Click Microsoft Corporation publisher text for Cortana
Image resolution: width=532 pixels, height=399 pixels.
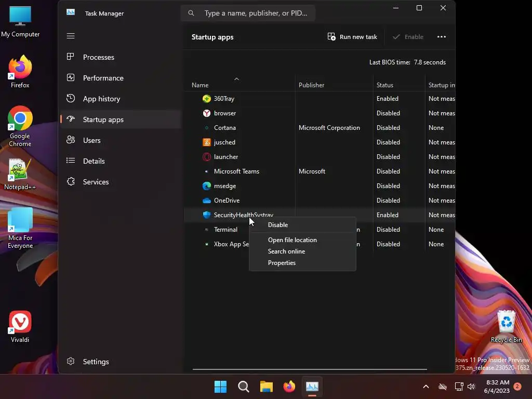329,128
